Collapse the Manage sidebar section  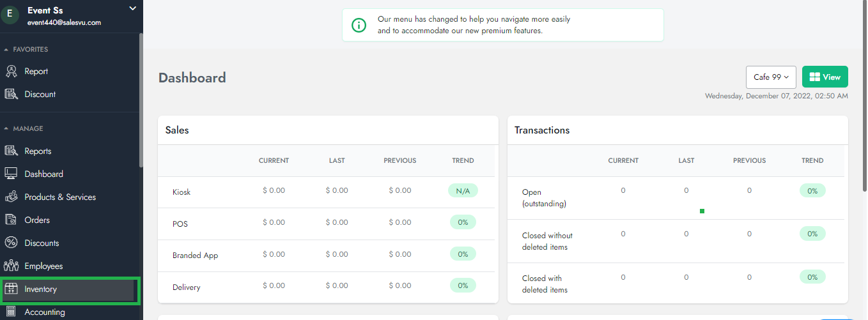click(6, 129)
